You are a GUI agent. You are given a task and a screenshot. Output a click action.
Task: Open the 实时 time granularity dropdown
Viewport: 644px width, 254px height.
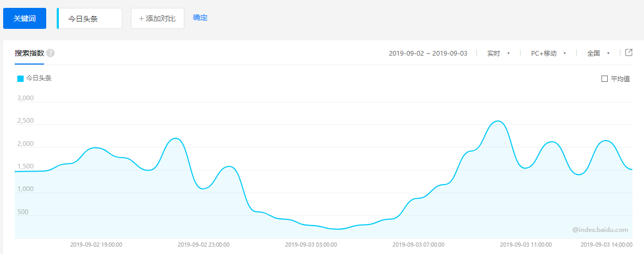point(498,54)
